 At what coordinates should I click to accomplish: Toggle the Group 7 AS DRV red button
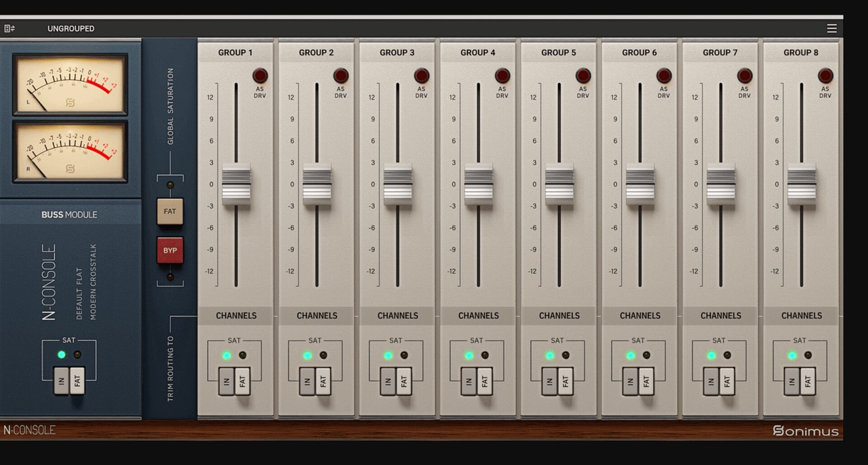pos(745,75)
